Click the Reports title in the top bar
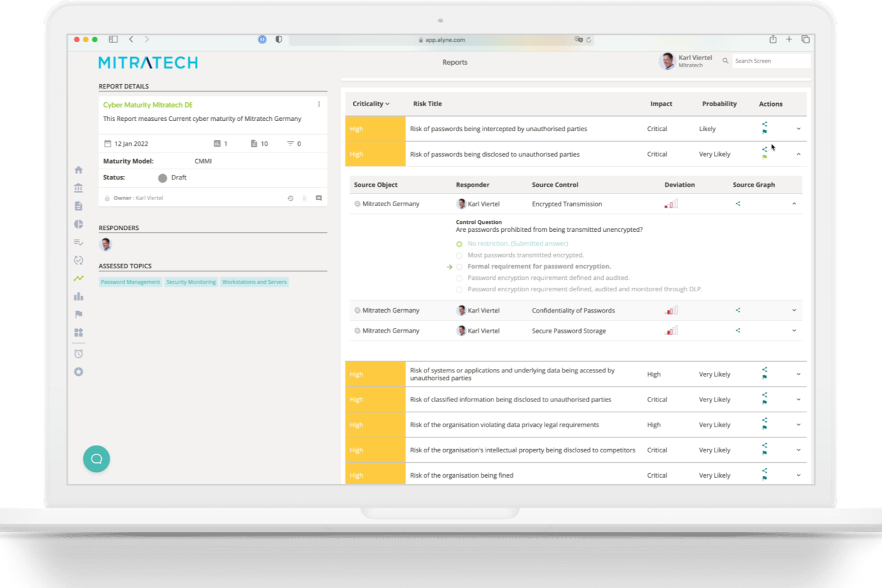The height and width of the screenshot is (588, 882). coord(455,62)
